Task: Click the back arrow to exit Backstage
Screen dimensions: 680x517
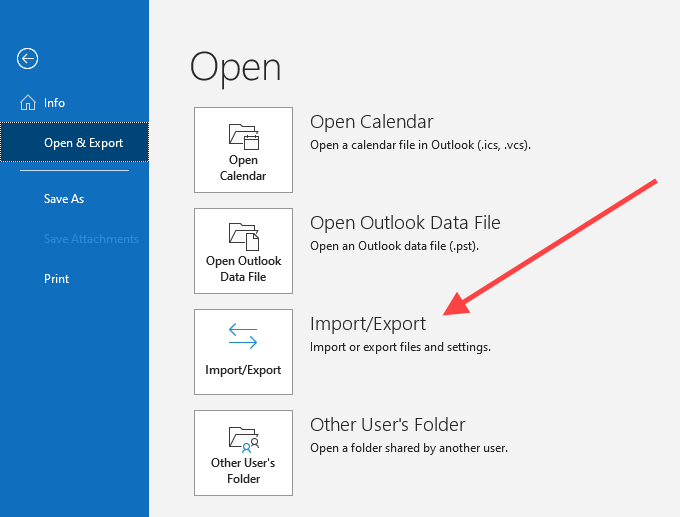Action: pos(28,58)
